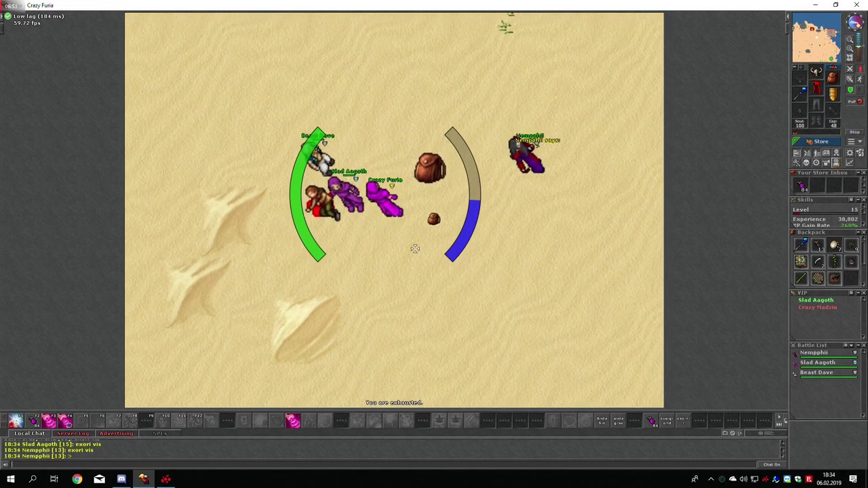Select offensive fight mode (crossed swords)

pos(850,69)
